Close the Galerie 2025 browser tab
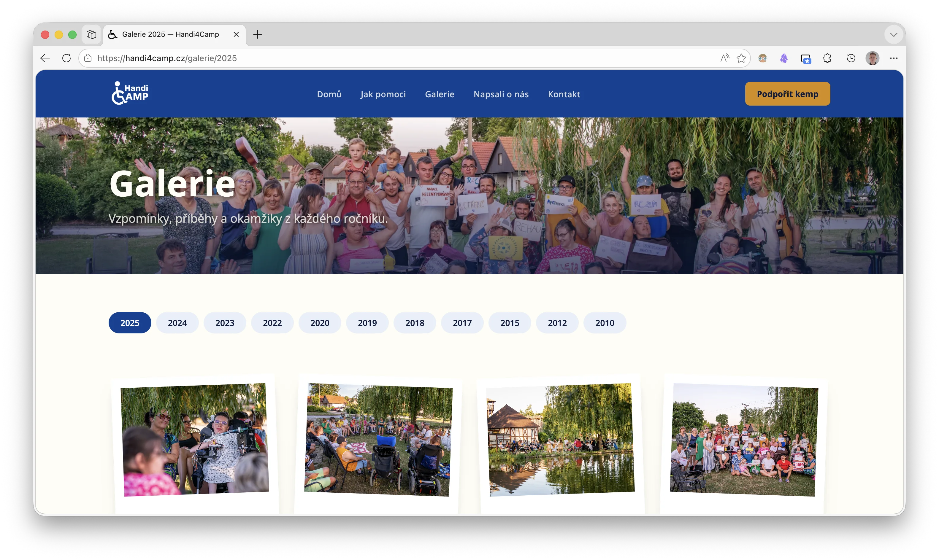 point(236,34)
